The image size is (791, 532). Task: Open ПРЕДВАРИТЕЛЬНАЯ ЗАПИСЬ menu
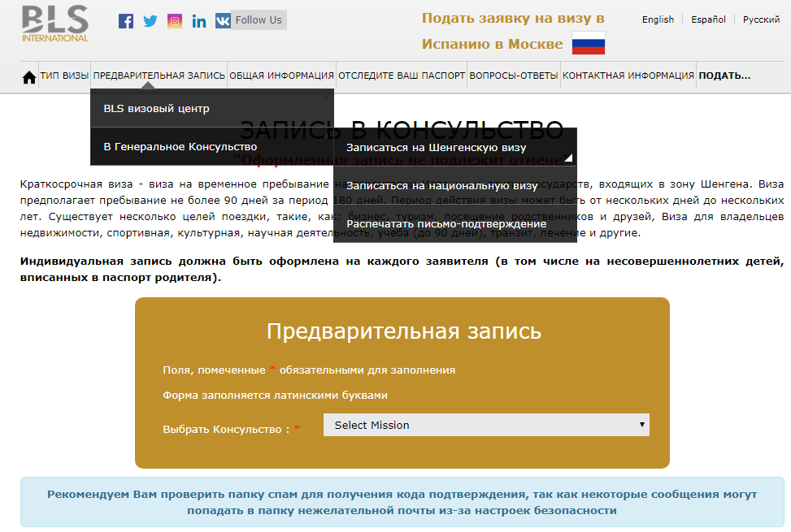159,76
